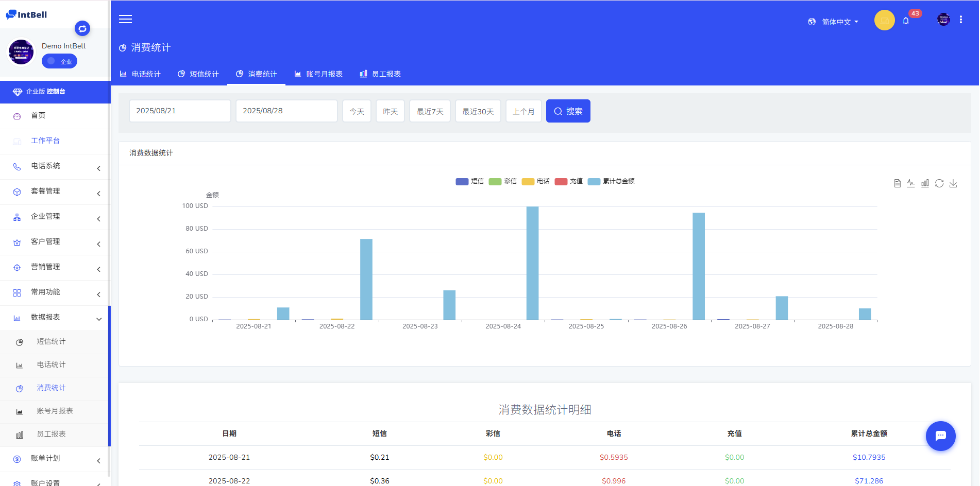
Task: Toggle the 短信 series in chart legend
Action: (x=469, y=181)
